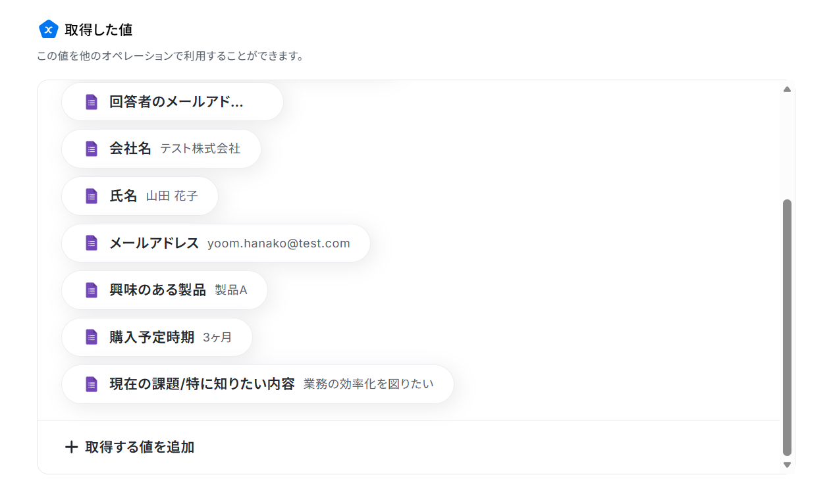Click the form icon beside 現在の課題/特に知りたい内容
This screenshot has height=504, width=831.
tap(92, 384)
